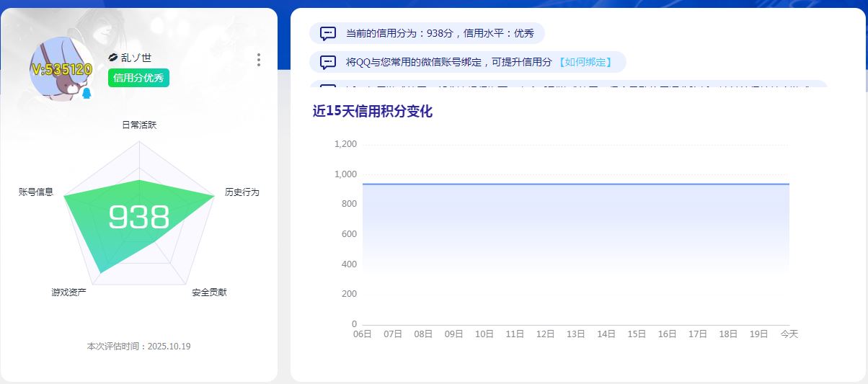Click the 1,000 y-axis value
Viewport: 868px width, 384px height.
click(x=346, y=174)
